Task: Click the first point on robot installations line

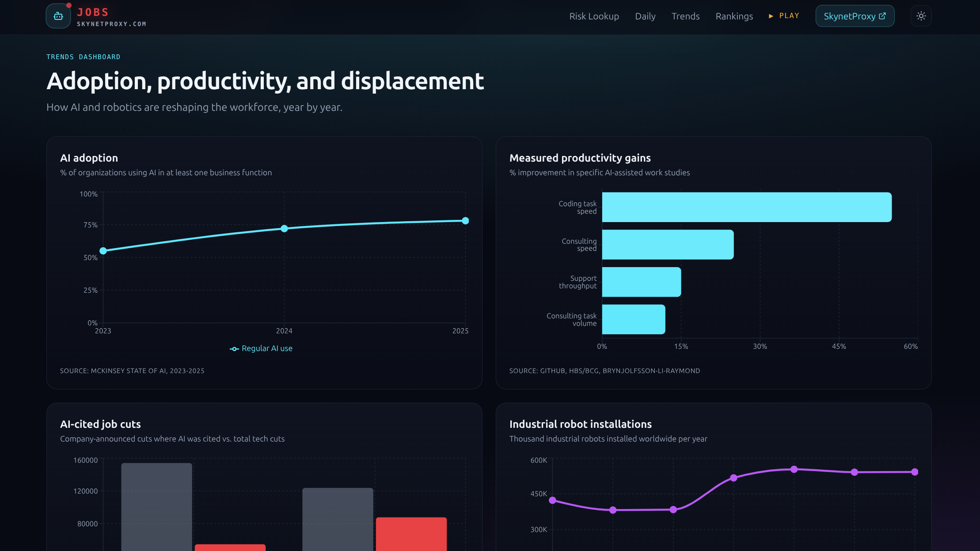Action: [x=552, y=500]
